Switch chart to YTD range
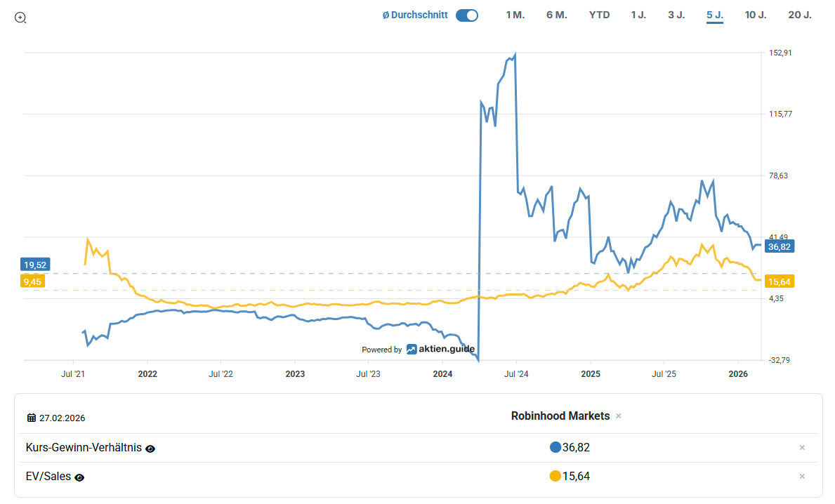Image resolution: width=835 pixels, height=504 pixels. pyautogui.click(x=599, y=15)
